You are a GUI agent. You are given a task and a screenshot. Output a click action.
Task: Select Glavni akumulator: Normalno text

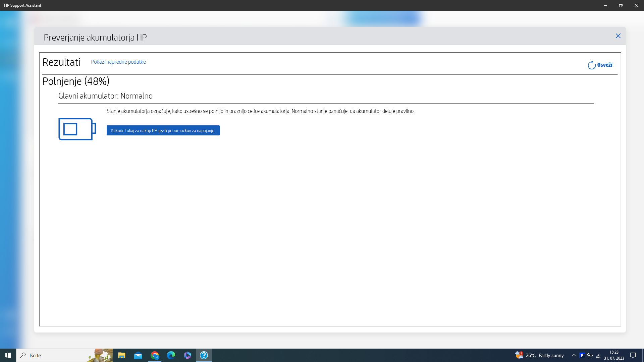coord(105,96)
